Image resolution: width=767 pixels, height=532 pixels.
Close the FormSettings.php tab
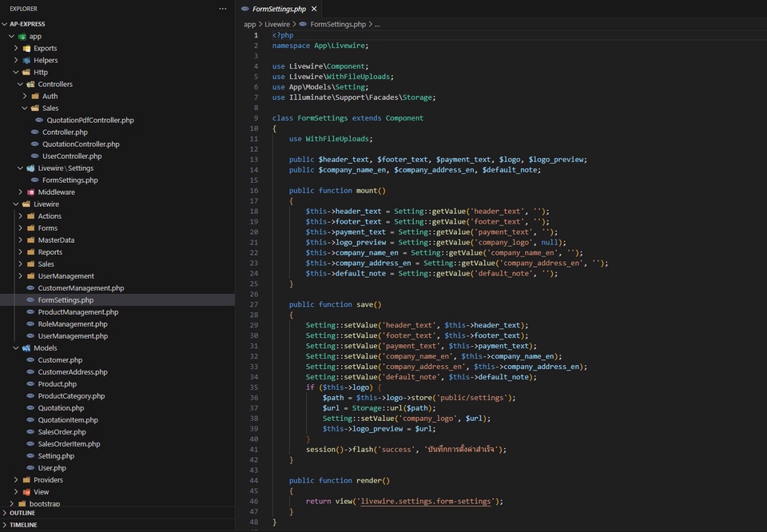[312, 10]
